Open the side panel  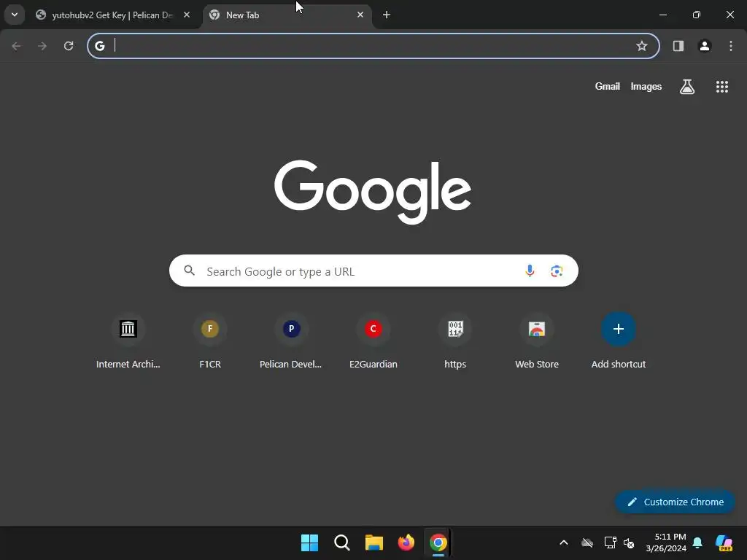pyautogui.click(x=678, y=46)
